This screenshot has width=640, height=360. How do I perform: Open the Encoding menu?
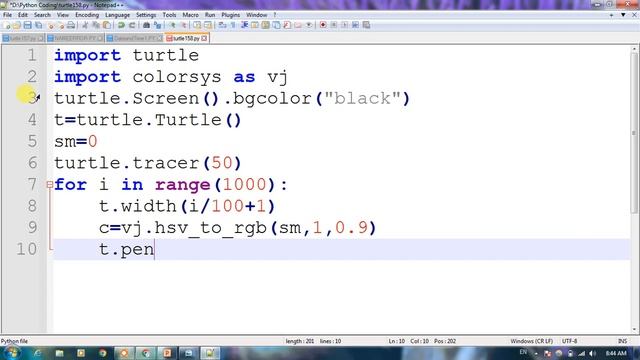[87, 15]
